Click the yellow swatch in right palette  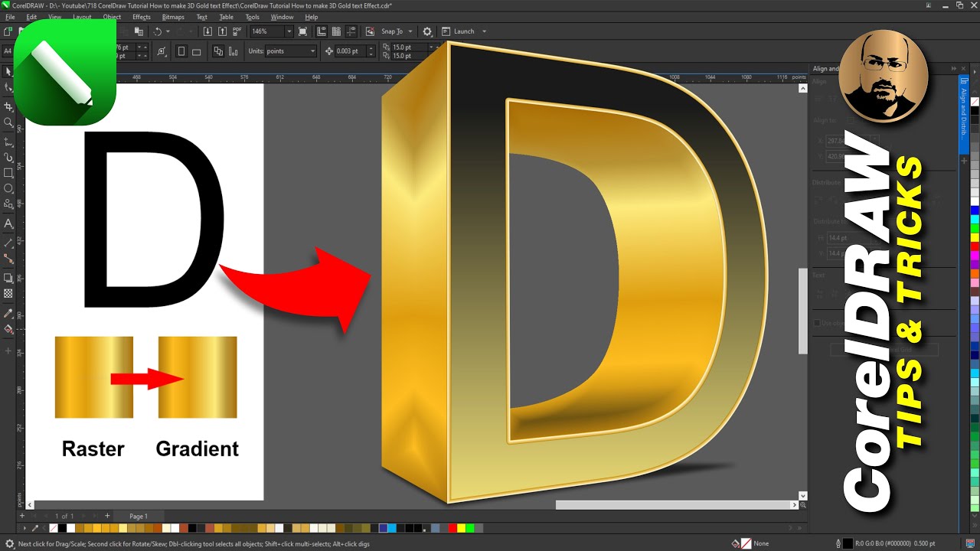(975, 237)
